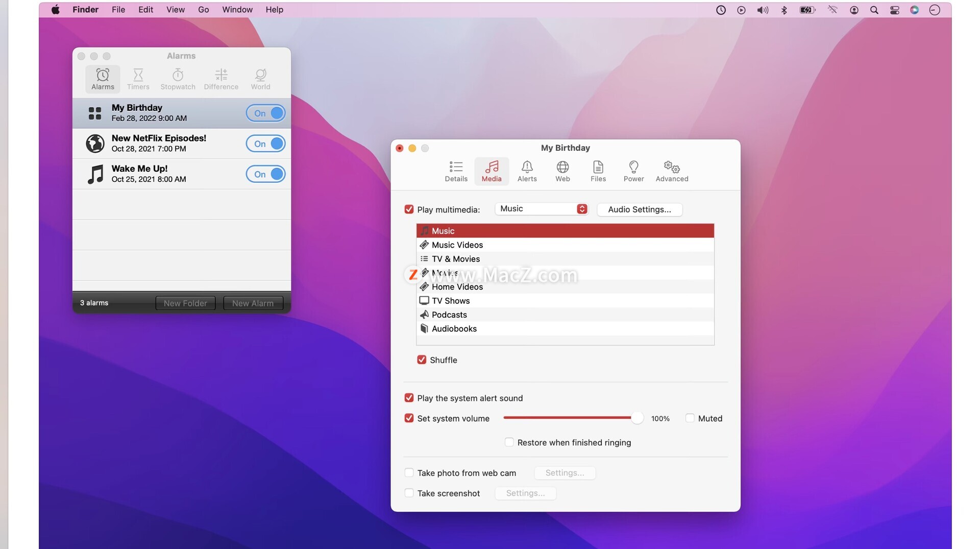Image resolution: width=980 pixels, height=549 pixels.
Task: Open the Alerts tab with bell icon
Action: (527, 171)
